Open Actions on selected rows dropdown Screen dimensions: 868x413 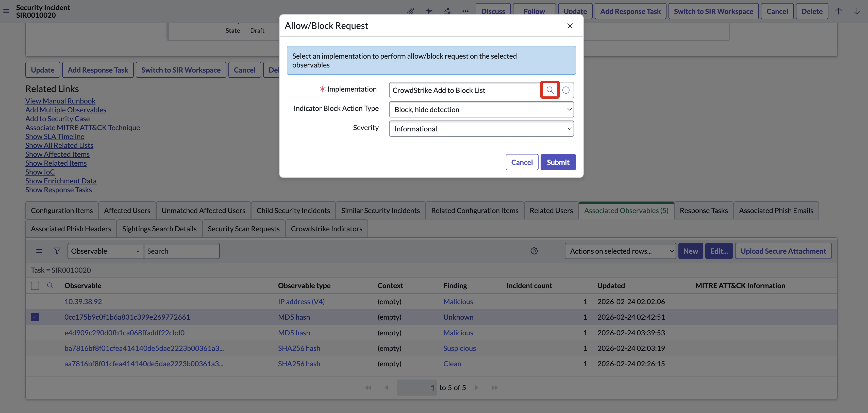(620, 251)
